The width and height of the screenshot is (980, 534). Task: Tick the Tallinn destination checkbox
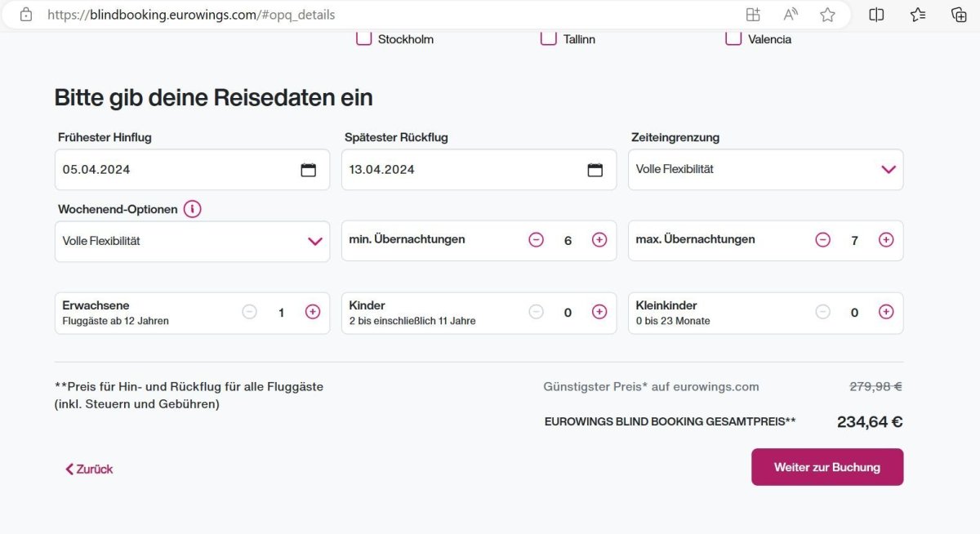(x=549, y=38)
